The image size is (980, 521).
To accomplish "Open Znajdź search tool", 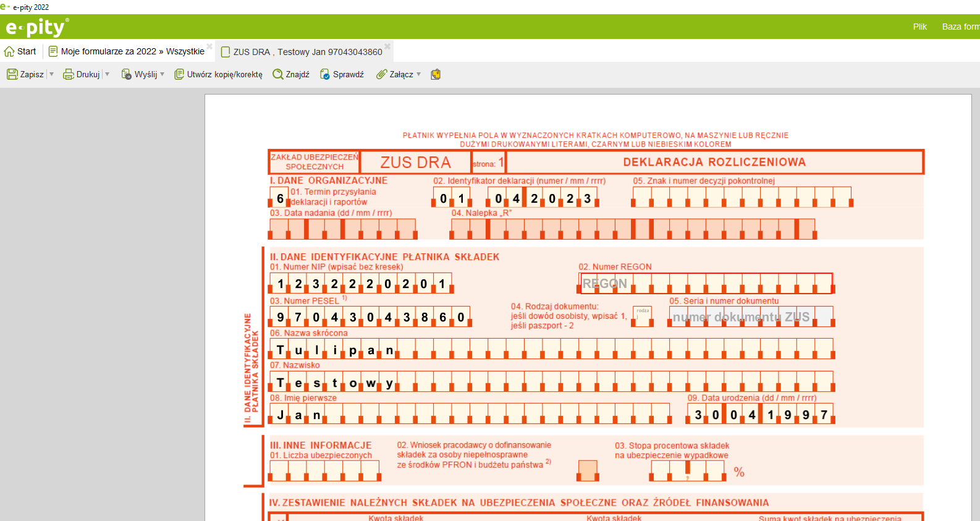I will [291, 74].
